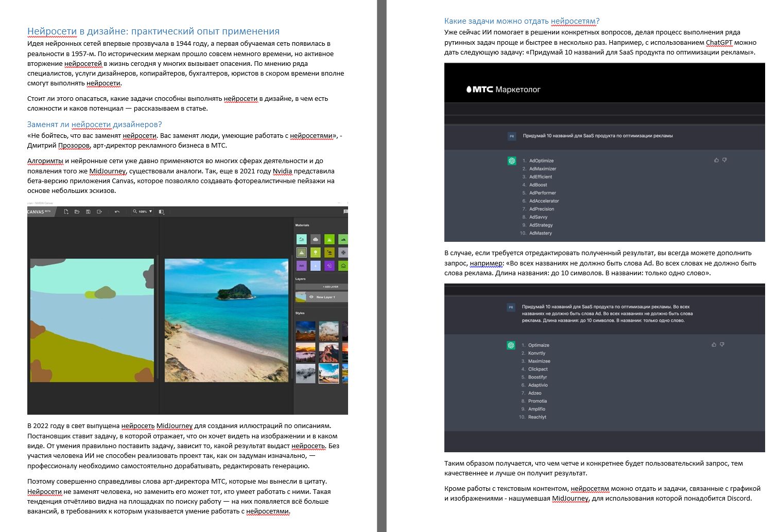Click the word 'Discord' in last paragraph
The image size is (778, 532).
coord(738,498)
